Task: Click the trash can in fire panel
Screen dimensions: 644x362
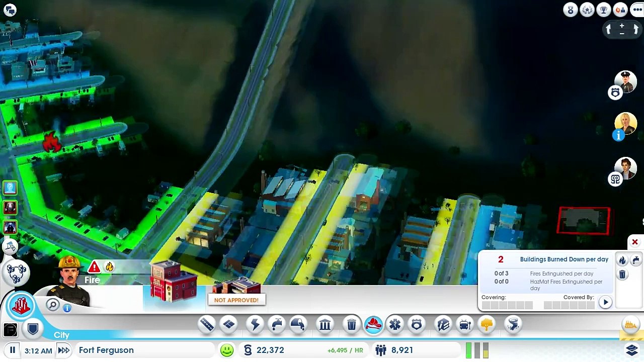Action: (x=622, y=275)
